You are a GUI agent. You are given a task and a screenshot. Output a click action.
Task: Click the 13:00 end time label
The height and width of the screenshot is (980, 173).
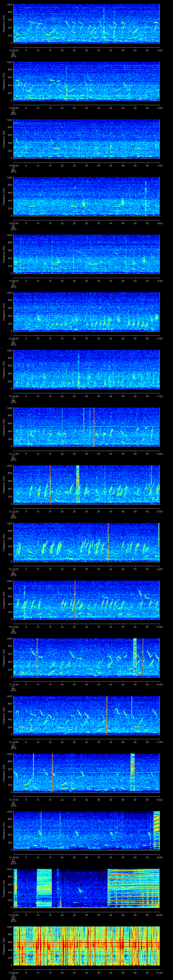tap(160, 511)
